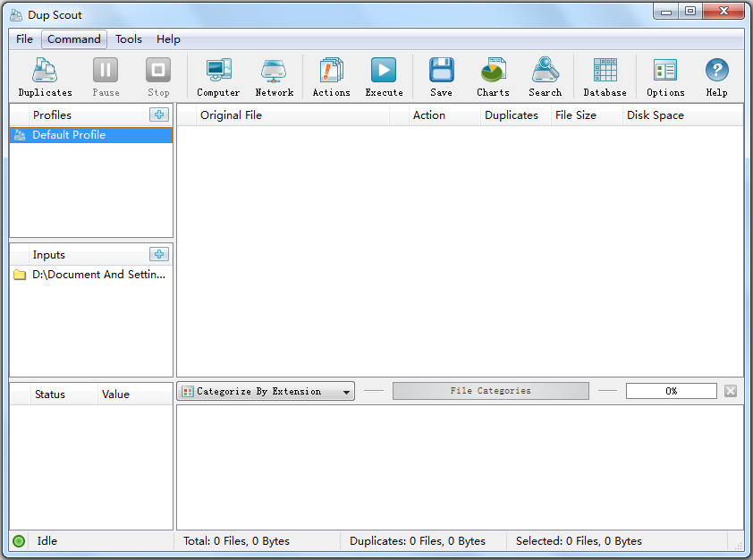753x560 pixels.
Task: Open the Computer search tool
Action: coord(218,77)
